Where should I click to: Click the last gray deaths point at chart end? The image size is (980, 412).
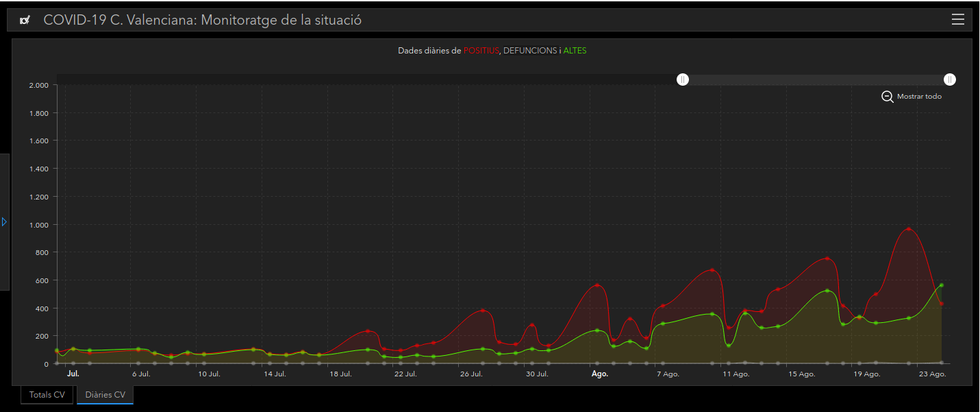(942, 363)
